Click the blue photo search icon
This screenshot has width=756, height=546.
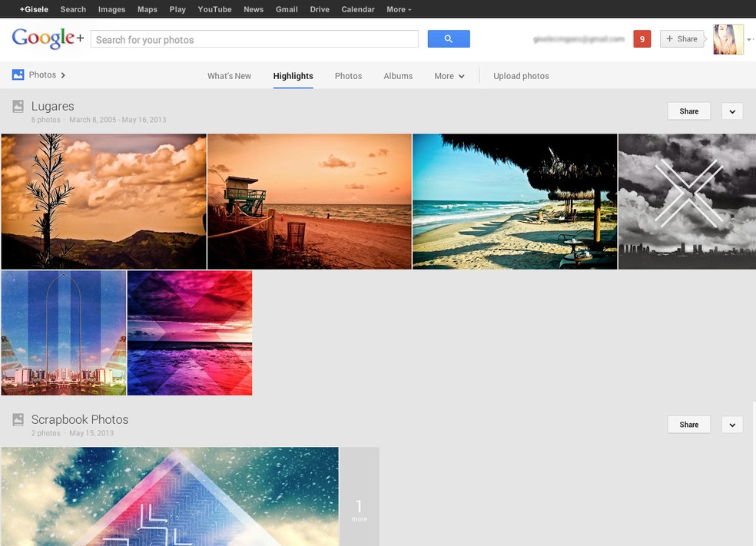(x=449, y=38)
